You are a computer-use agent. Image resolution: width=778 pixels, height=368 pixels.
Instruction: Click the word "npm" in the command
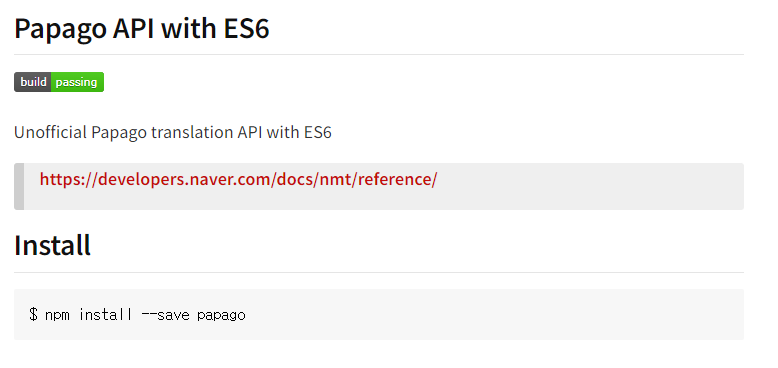(58, 315)
